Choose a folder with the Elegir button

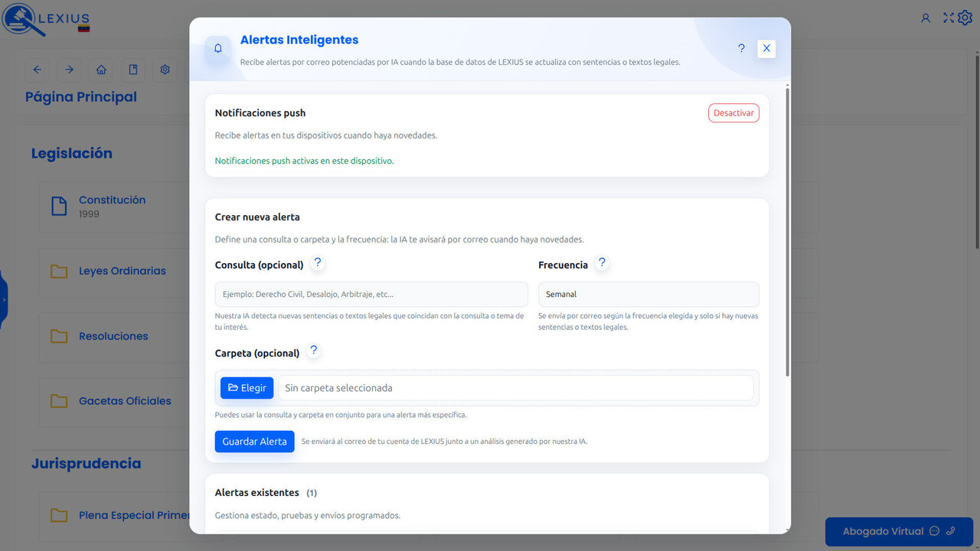pos(247,387)
